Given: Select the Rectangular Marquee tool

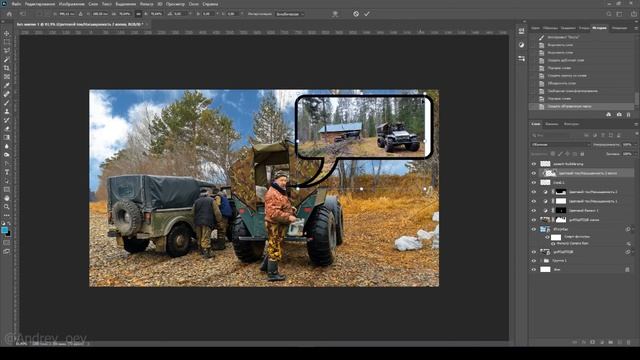Looking at the screenshot, I should click(x=7, y=42).
